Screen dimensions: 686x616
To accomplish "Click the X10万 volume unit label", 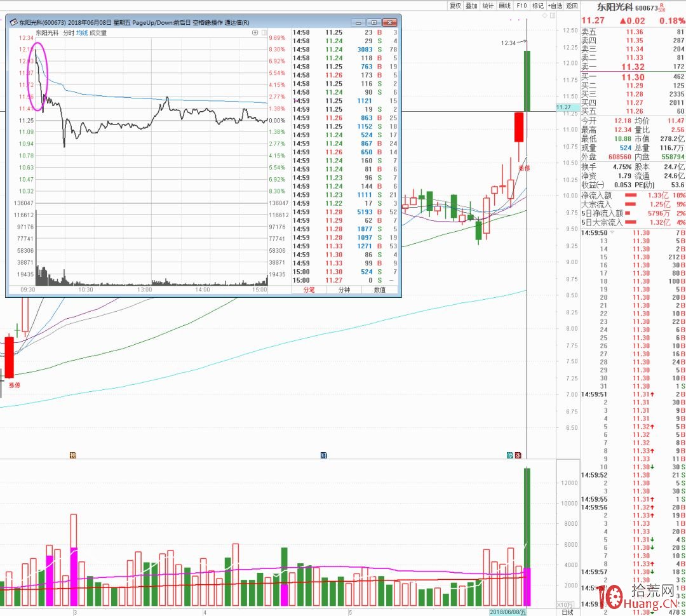I will pos(565,605).
